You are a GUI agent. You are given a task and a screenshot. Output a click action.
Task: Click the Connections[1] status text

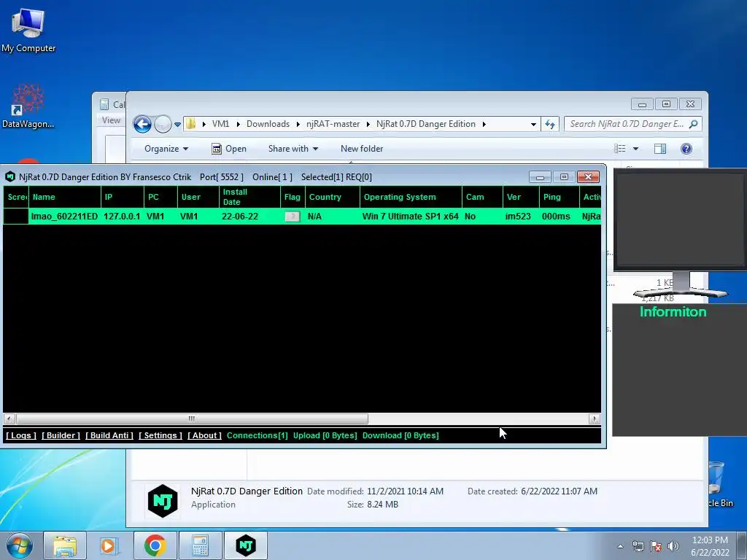[x=258, y=435]
